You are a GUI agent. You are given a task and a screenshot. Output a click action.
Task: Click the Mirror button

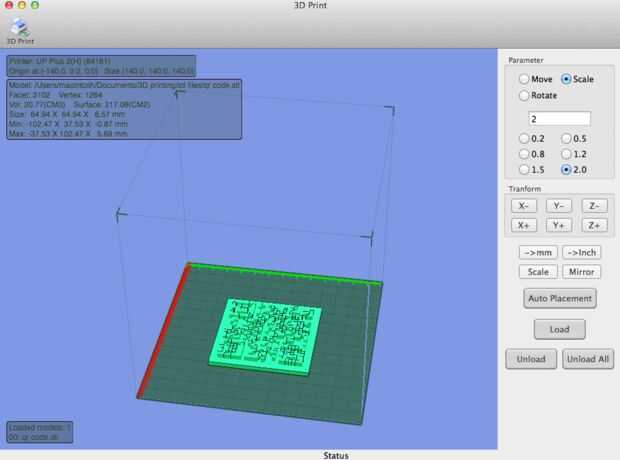click(x=582, y=272)
